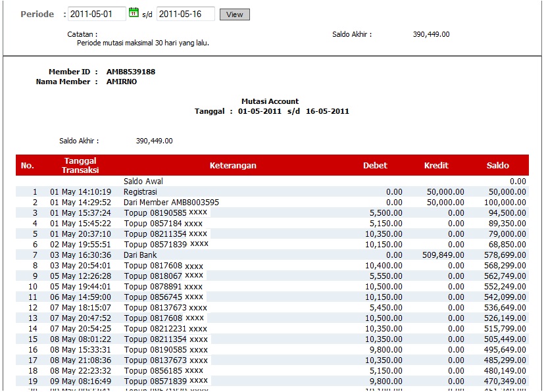Image resolution: width=546 pixels, height=392 pixels.
Task: Select the Topup 0878891 xxxx entry
Action: (x=163, y=287)
